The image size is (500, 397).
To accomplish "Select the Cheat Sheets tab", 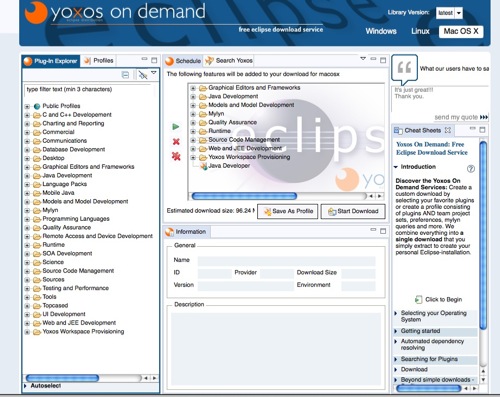I will pyautogui.click(x=422, y=130).
